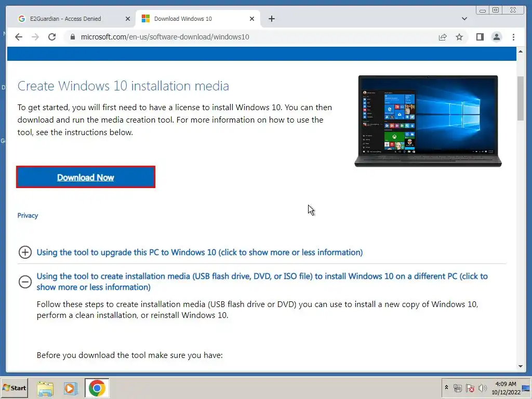Click the padlock site info icon
The image size is (532, 399).
pos(72,37)
